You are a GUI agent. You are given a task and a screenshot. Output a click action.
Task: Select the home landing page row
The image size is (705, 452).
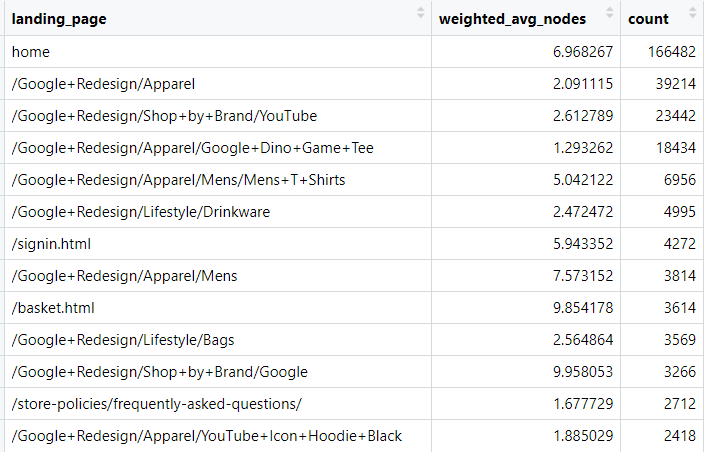pos(31,52)
